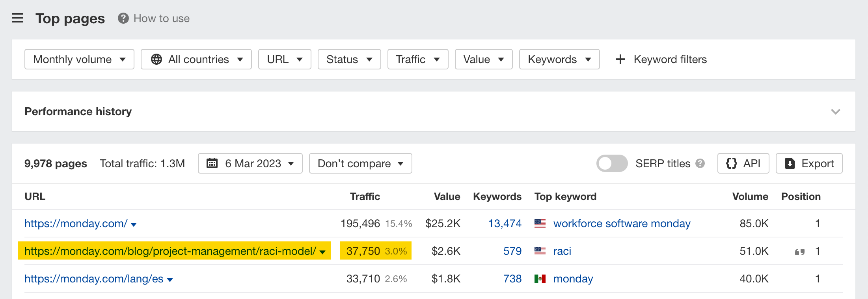The height and width of the screenshot is (299, 868).
Task: Toggle the SERP titles switch
Action: 612,163
